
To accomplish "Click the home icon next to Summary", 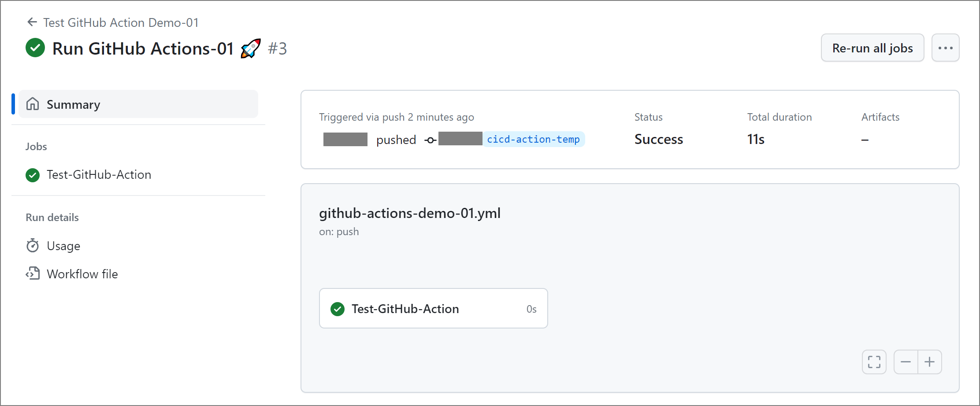I will coord(33,104).
